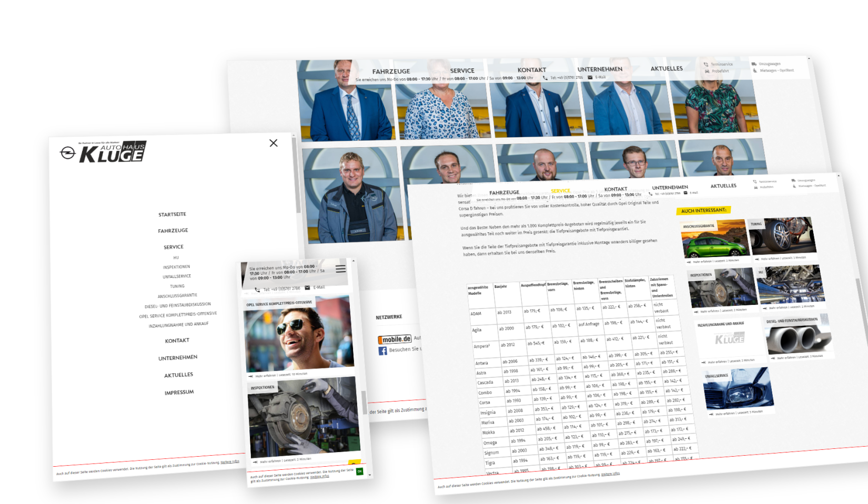Select STARTSEITE in the overlay menu
This screenshot has height=504, width=868.
point(172,214)
